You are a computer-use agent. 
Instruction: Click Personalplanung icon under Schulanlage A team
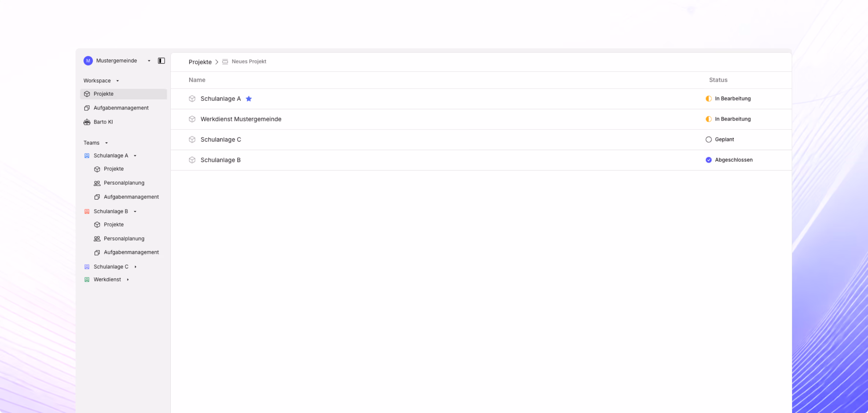97,183
